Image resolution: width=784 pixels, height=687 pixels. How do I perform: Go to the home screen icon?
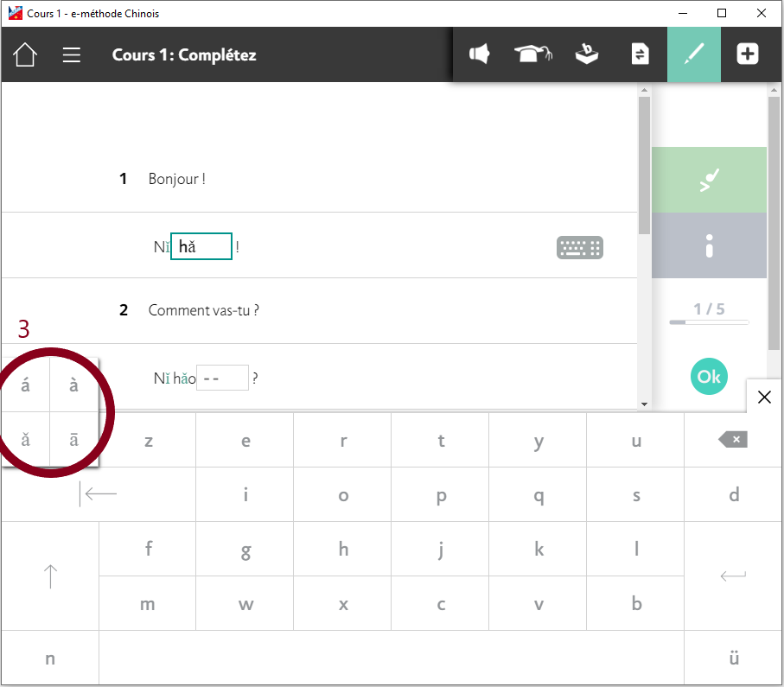(x=25, y=54)
